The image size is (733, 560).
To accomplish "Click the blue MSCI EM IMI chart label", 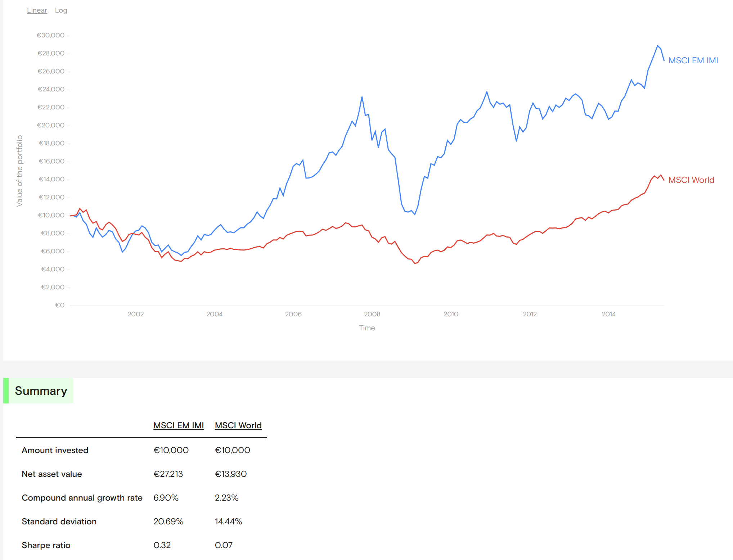I will (x=693, y=60).
